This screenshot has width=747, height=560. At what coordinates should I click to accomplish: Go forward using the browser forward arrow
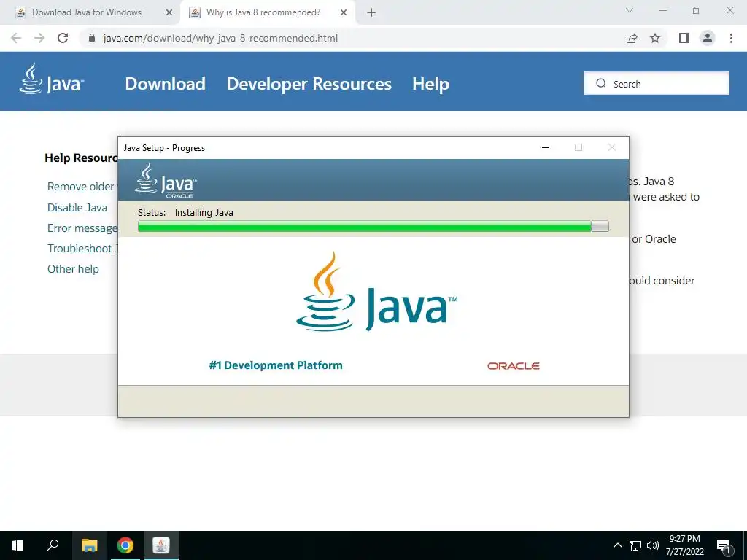[39, 38]
